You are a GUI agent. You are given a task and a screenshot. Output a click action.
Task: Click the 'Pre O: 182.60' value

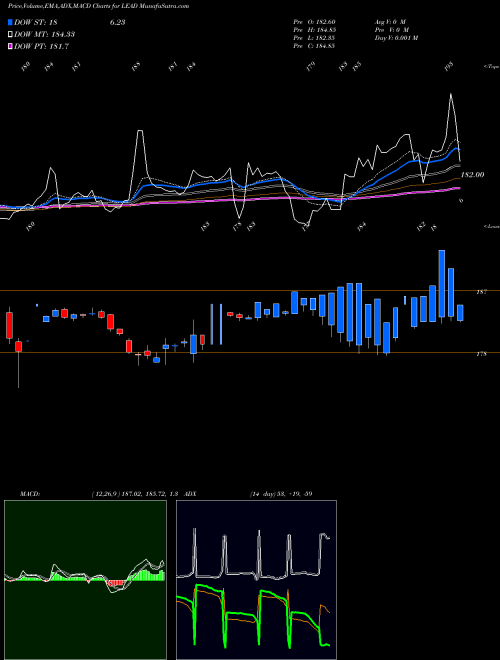coord(314,22)
